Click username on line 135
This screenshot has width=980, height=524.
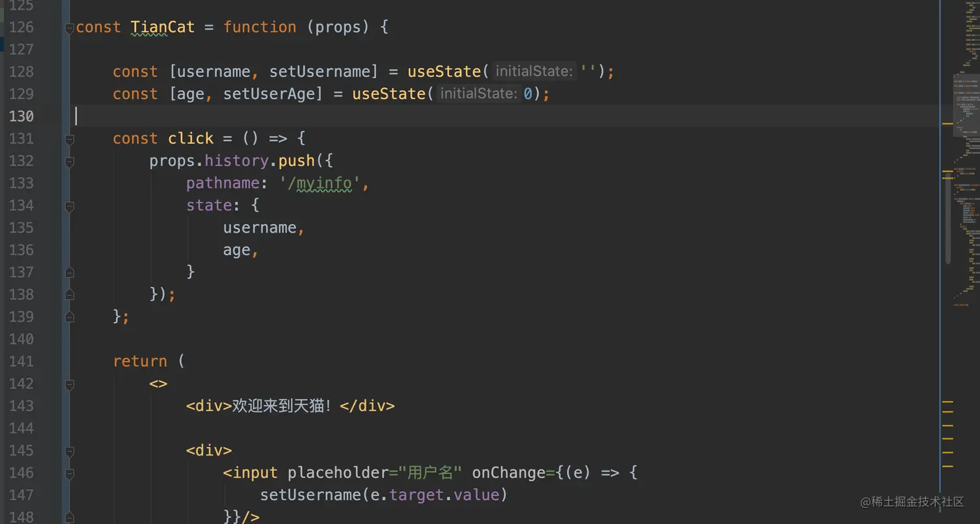[x=260, y=227]
